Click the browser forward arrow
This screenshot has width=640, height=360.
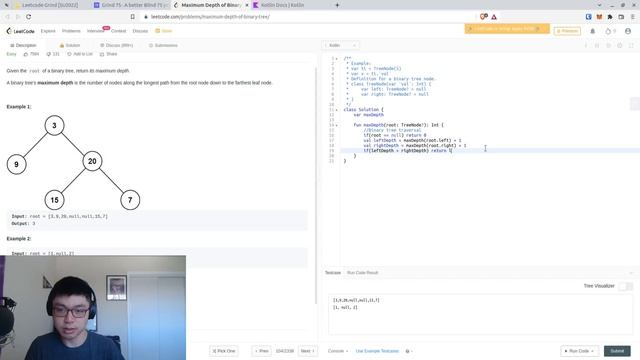pyautogui.click(x=18, y=17)
